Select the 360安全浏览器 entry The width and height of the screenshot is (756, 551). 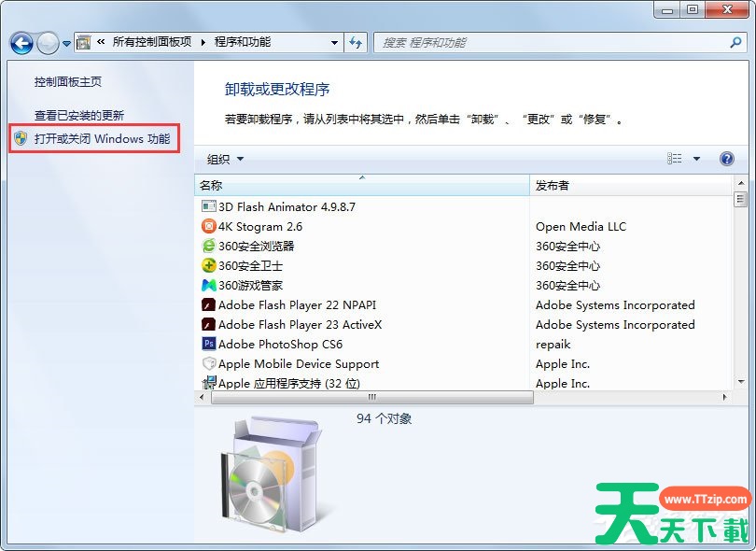pyautogui.click(x=256, y=246)
